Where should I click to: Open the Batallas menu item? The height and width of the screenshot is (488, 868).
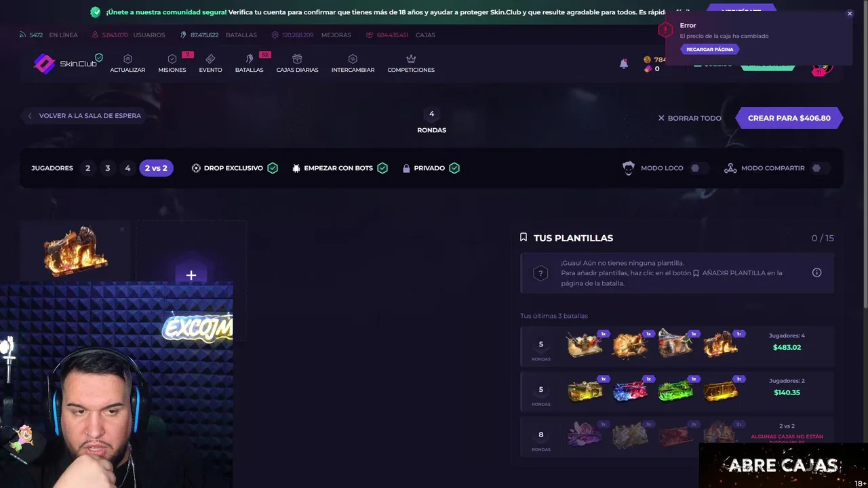(249, 63)
